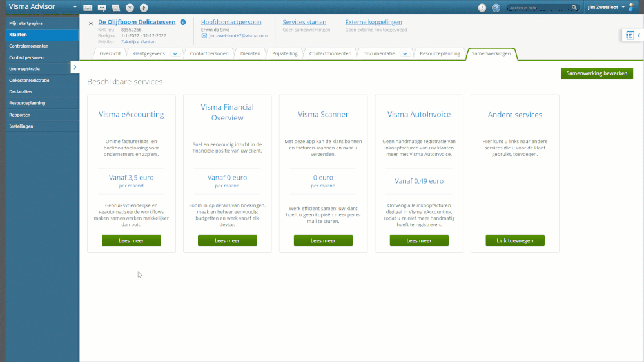Open the mail envelope icon in top toolbar
Screen dimensions: 644x362
tap(88, 8)
